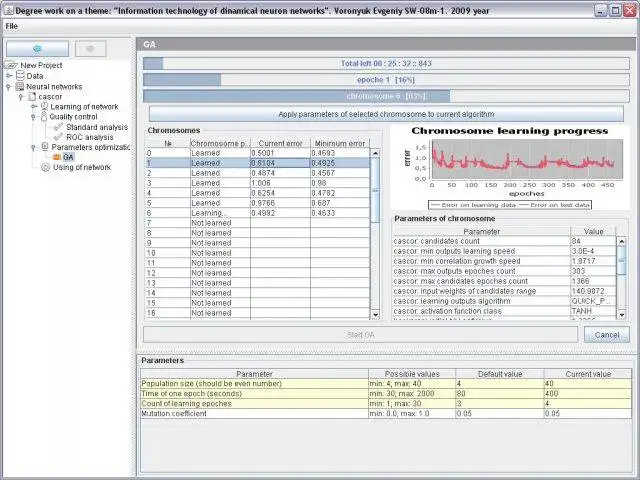Screen dimensions: 640x480
Task: Collapse the Neural networks tree node
Action: pyautogui.click(x=8, y=87)
